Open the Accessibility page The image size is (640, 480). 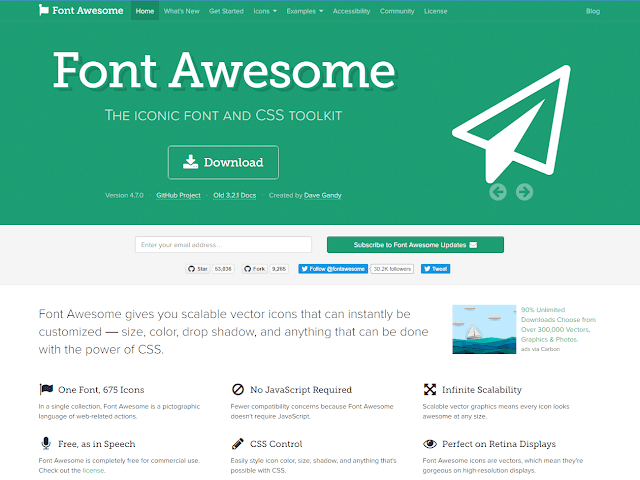click(351, 11)
